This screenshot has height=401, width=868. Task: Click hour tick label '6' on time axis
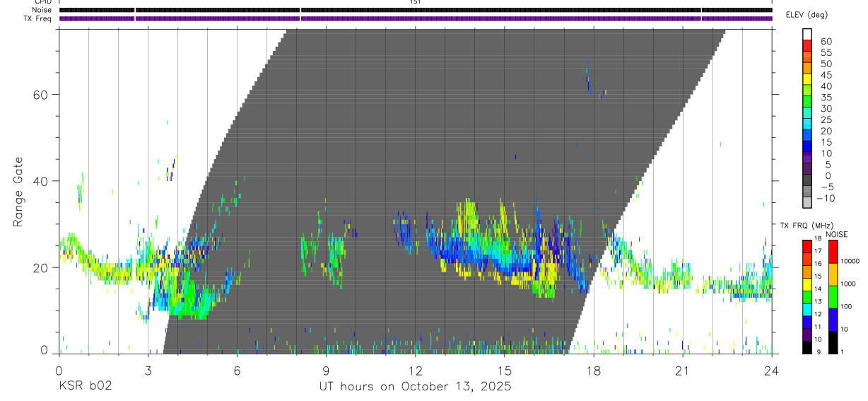(237, 370)
